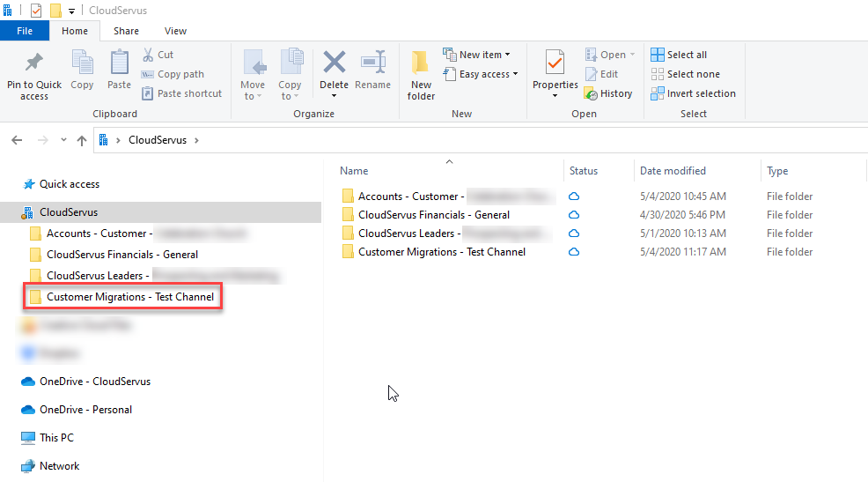This screenshot has height=482, width=868.
Task: Select Quick access in navigation pane
Action: (x=70, y=184)
